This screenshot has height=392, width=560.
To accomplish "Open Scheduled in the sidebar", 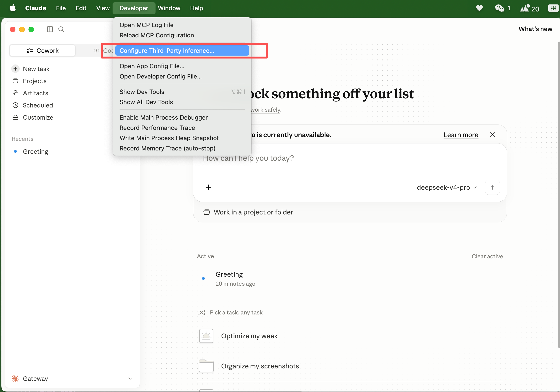I will [x=38, y=105].
